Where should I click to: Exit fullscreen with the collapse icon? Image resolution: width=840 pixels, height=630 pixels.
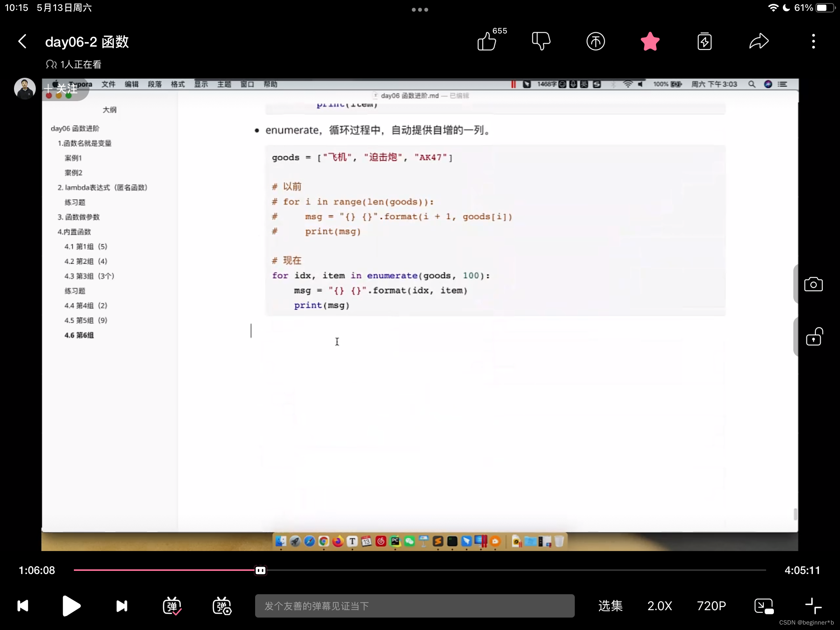(x=813, y=606)
